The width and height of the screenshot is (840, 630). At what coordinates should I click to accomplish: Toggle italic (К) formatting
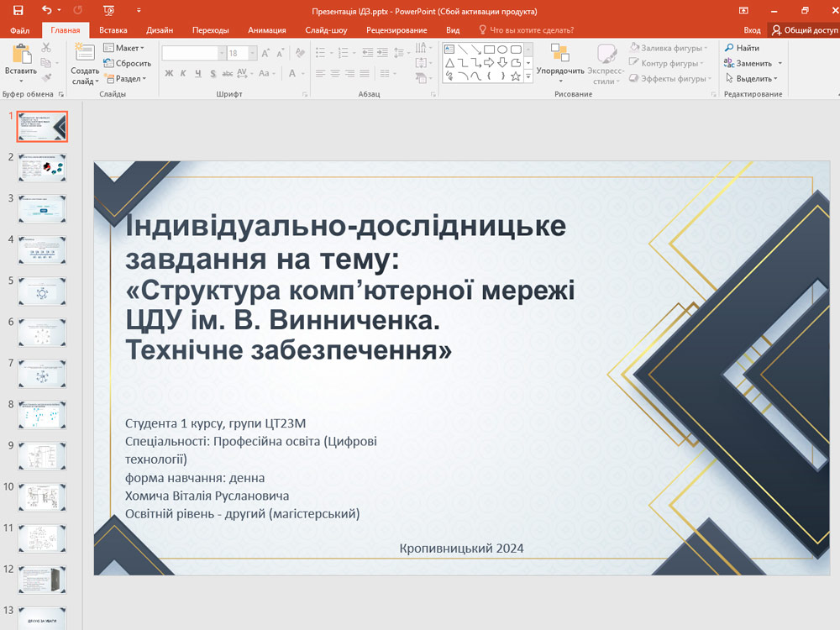[184, 73]
